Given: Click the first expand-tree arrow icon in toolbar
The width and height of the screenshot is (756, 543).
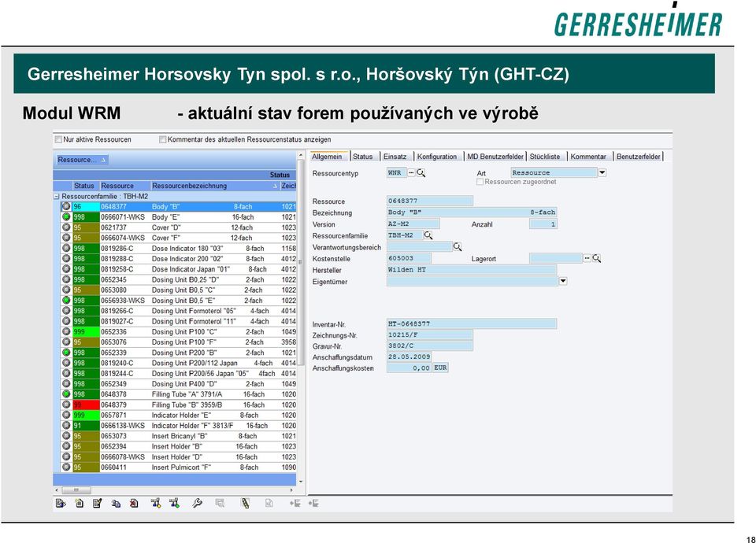Looking at the screenshot, I should pyautogui.click(x=295, y=504).
